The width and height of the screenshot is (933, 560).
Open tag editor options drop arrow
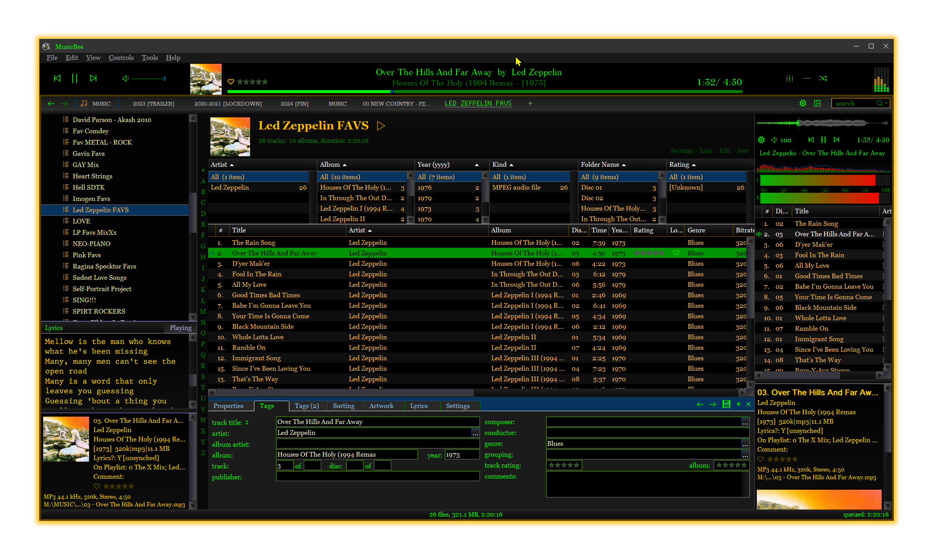click(x=739, y=404)
